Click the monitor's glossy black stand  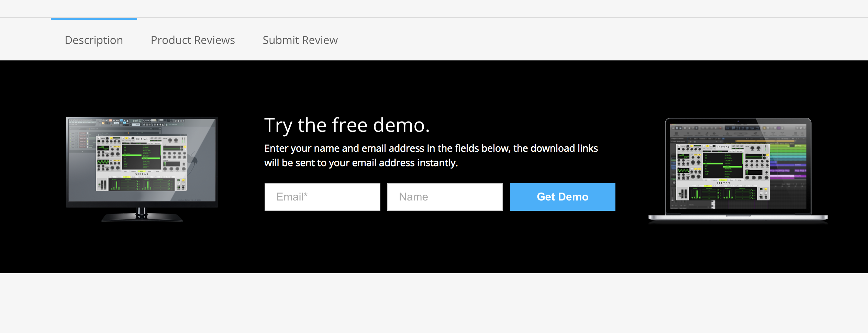(x=142, y=216)
